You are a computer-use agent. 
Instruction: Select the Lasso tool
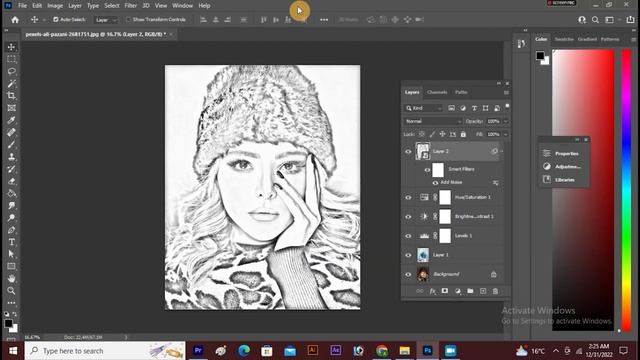click(x=11, y=71)
